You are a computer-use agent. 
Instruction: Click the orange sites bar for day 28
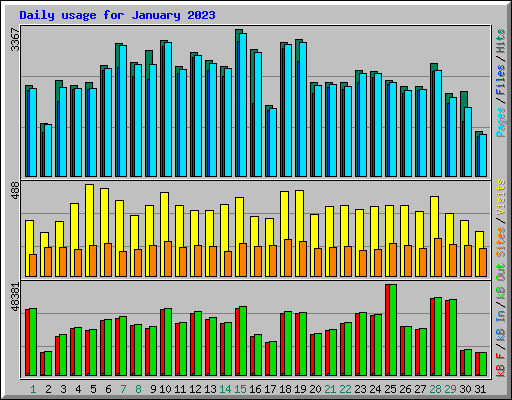pyautogui.click(x=438, y=257)
